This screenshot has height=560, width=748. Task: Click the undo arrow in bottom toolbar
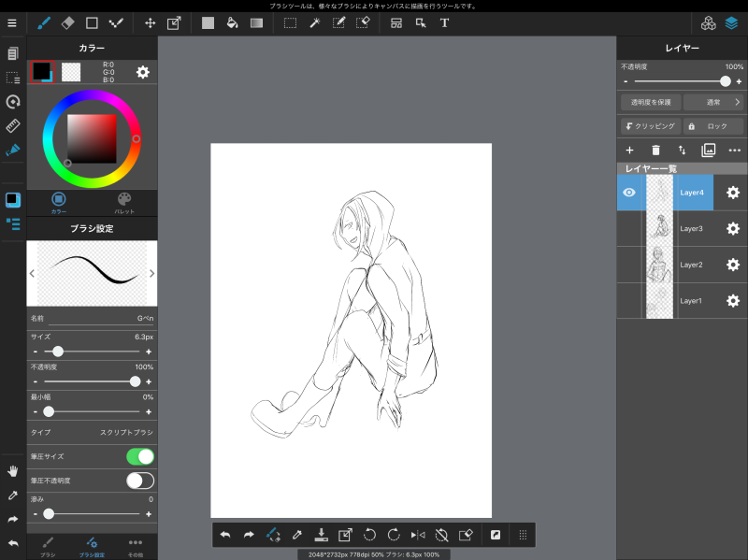[224, 535]
